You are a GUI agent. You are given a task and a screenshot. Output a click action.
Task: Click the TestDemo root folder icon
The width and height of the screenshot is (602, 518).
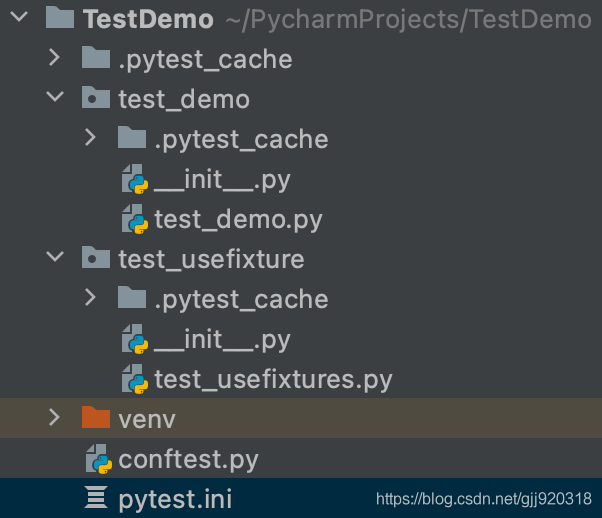60,18
